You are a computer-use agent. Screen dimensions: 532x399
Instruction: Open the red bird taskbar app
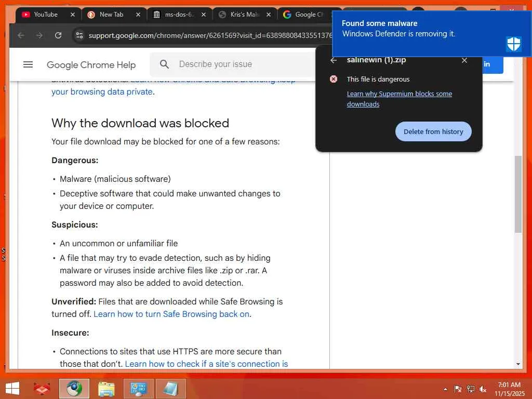point(42,389)
